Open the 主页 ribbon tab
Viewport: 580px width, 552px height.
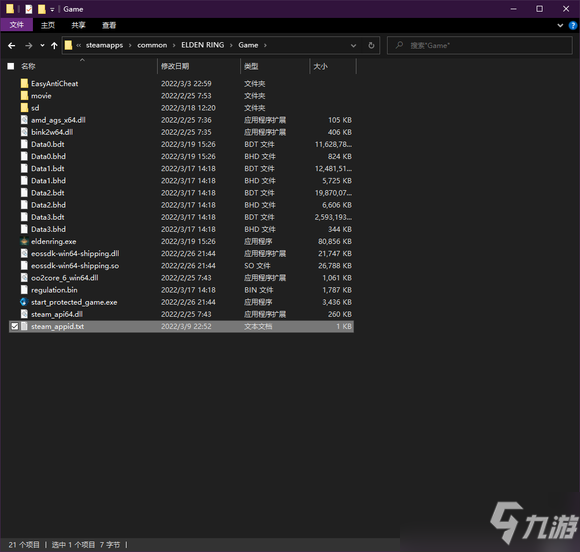tap(48, 25)
